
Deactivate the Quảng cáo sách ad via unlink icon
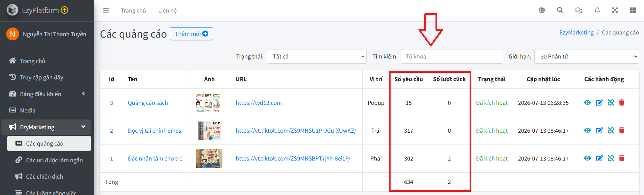click(611, 103)
